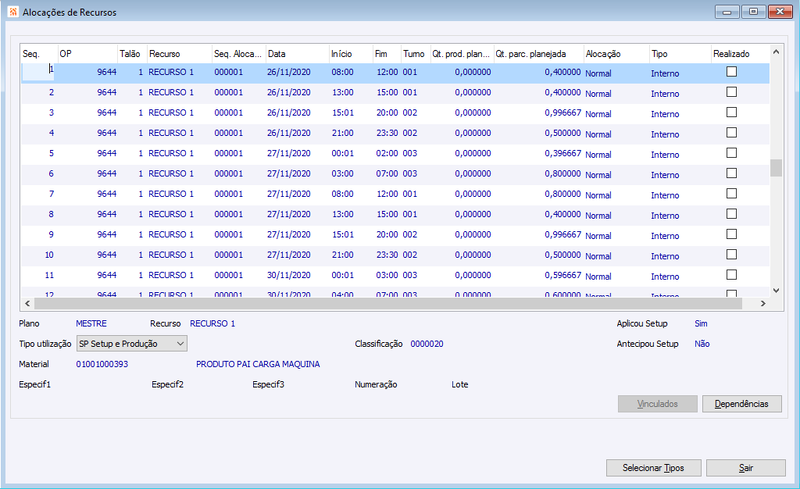
Task: Check Realizado box for sequence 1
Action: 732,71
